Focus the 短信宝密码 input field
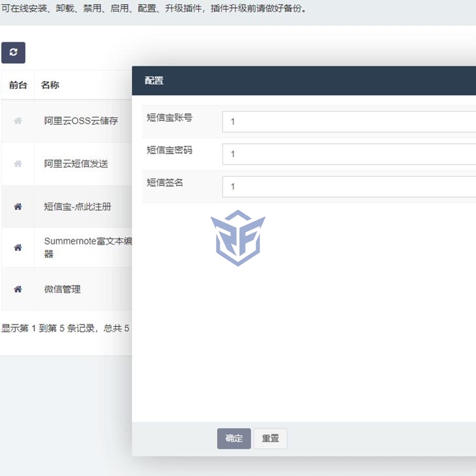The height and width of the screenshot is (476, 476). 349,154
